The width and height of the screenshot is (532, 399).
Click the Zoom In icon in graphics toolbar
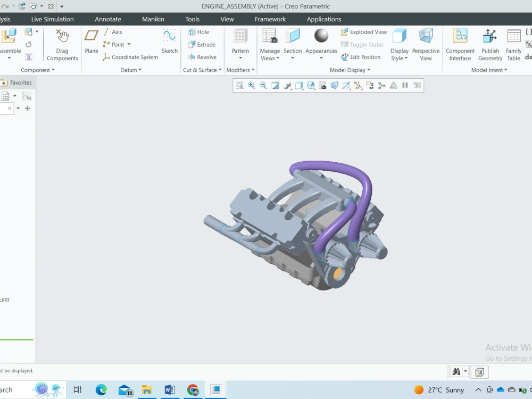[x=252, y=85]
